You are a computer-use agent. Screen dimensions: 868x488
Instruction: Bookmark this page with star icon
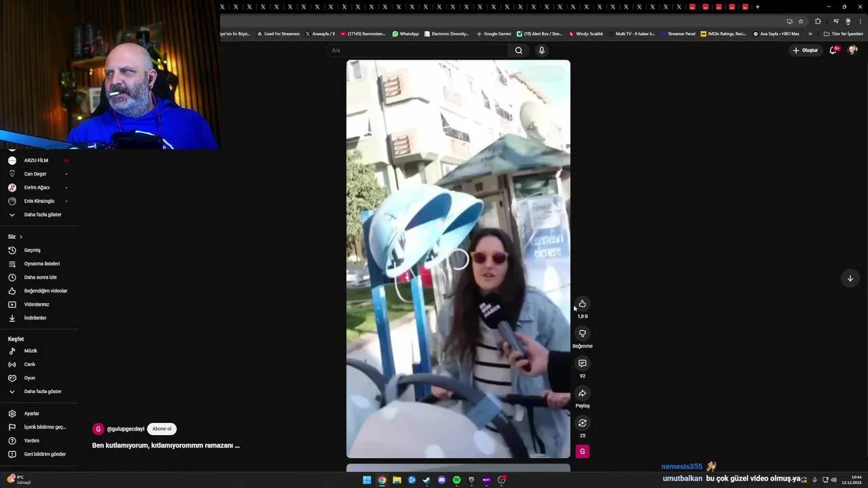click(x=801, y=21)
